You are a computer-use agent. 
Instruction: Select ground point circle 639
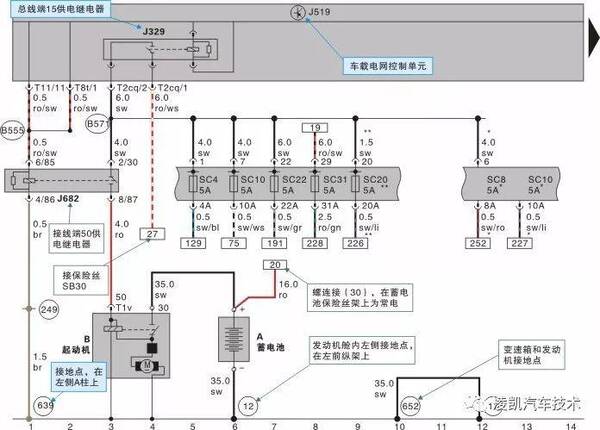coord(44,405)
